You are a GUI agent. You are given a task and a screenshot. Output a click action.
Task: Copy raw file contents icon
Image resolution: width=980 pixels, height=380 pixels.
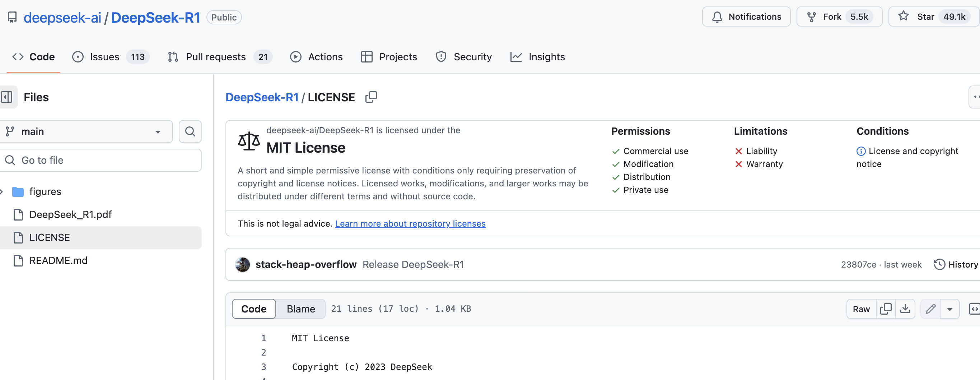[886, 309]
